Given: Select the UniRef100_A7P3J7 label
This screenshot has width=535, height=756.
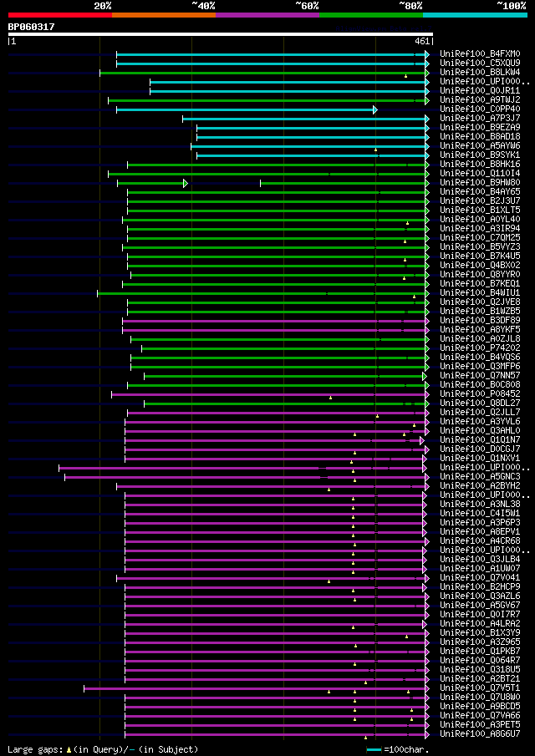Looking at the screenshot, I should tap(480, 118).
